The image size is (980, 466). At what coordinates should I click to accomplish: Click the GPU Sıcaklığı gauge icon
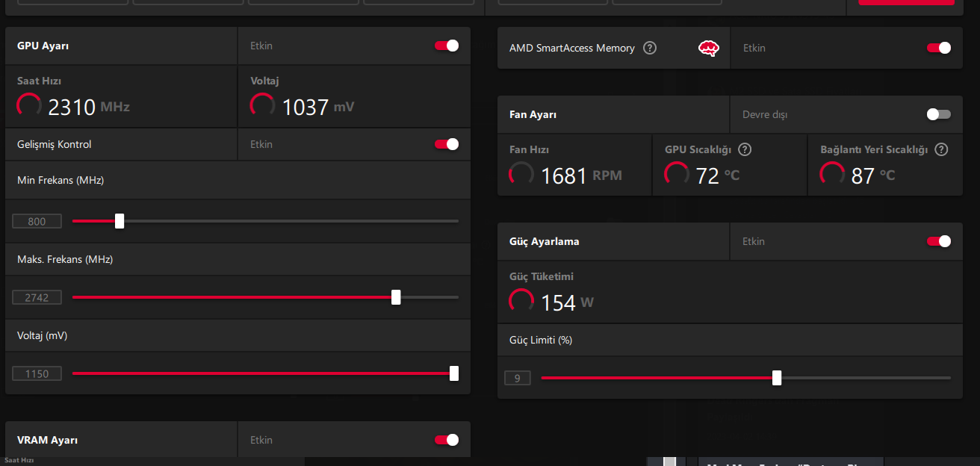tap(677, 175)
